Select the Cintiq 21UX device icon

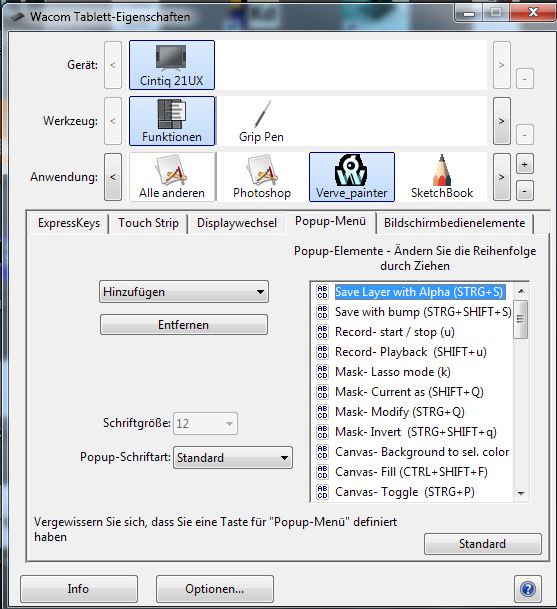coord(172,65)
